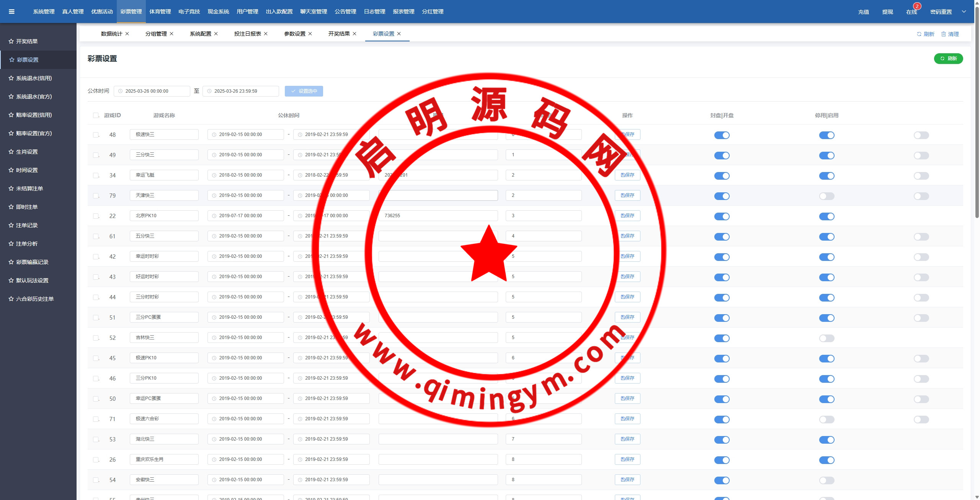Click 保存 for the 北京PK10 row
This screenshot has height=500, width=980.
click(x=627, y=216)
